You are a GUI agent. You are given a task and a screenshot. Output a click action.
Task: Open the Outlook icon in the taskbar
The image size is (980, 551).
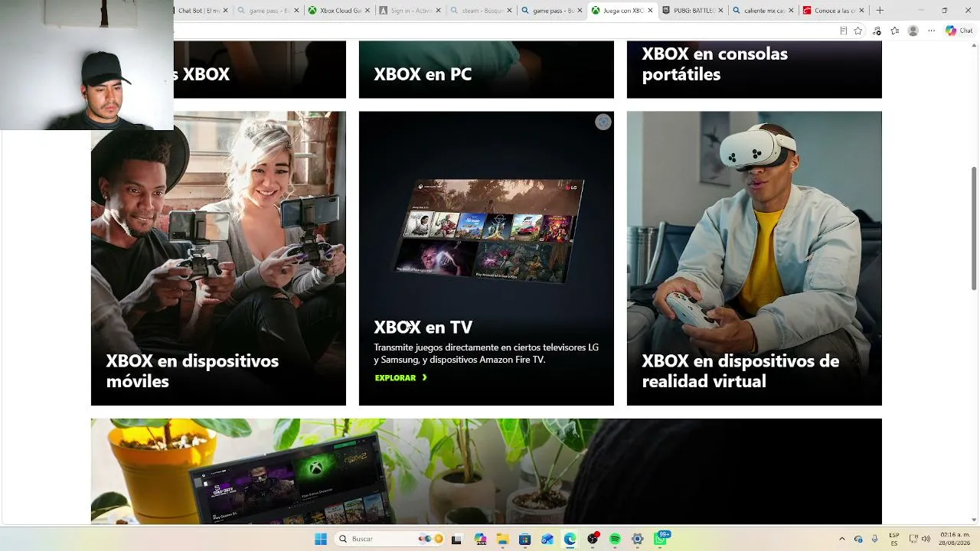[x=547, y=539]
